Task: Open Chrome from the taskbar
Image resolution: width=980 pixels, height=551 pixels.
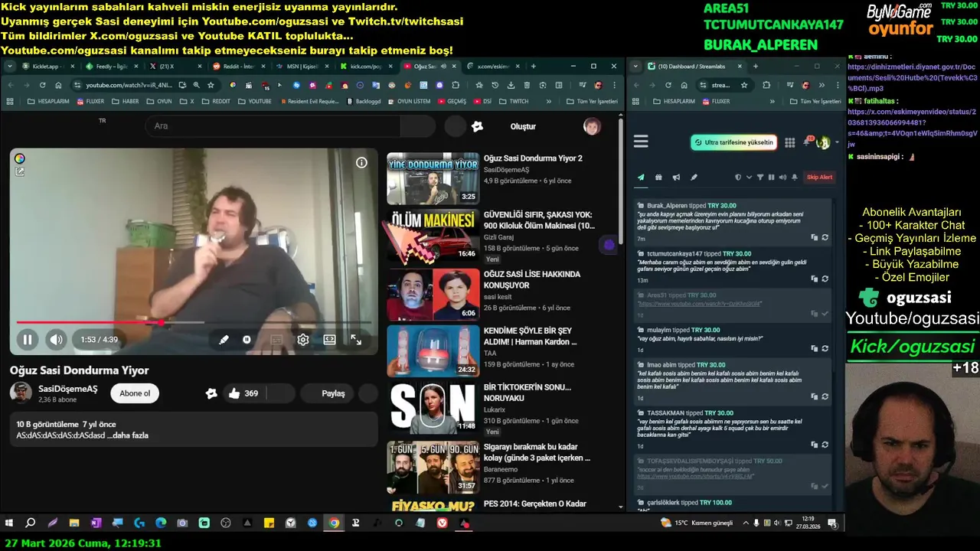Action: [334, 523]
